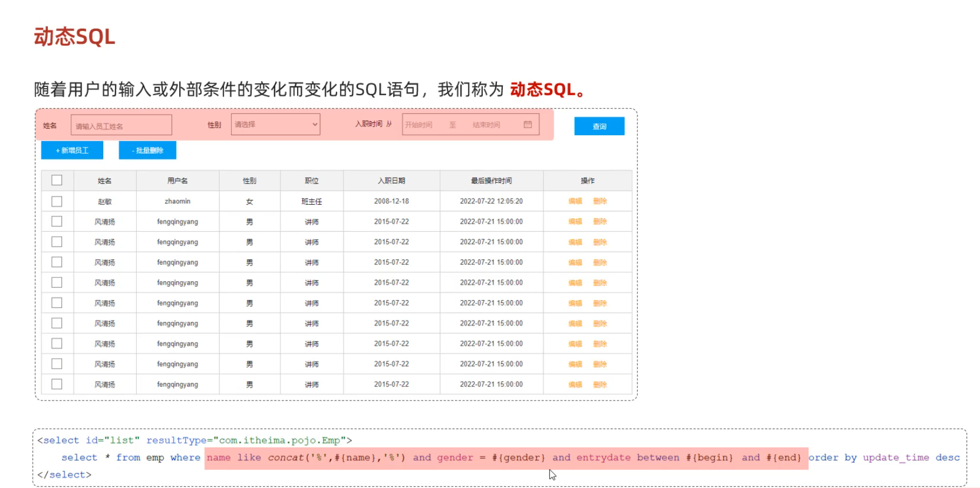Click the end date 结束时间 field
The width and height of the screenshot is (980, 488).
pos(486,125)
